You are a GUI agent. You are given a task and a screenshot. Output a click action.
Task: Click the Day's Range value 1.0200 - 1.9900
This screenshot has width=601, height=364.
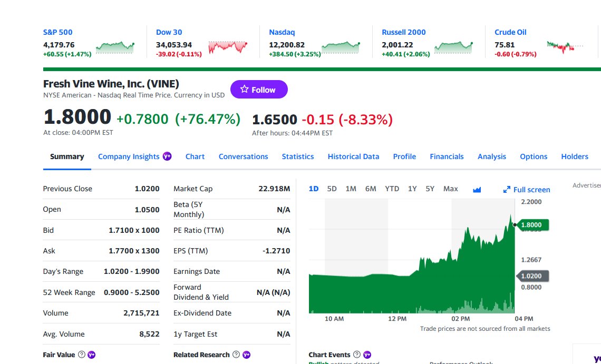click(131, 271)
